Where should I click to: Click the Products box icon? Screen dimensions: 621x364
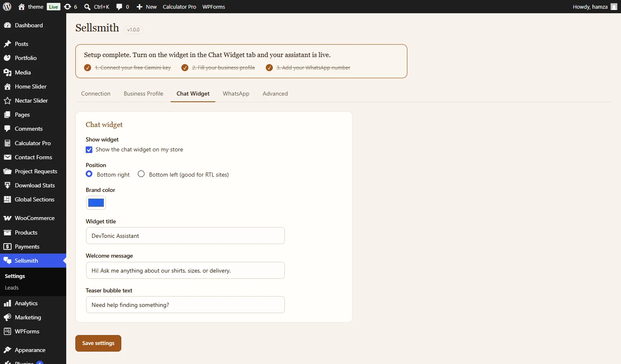7,232
